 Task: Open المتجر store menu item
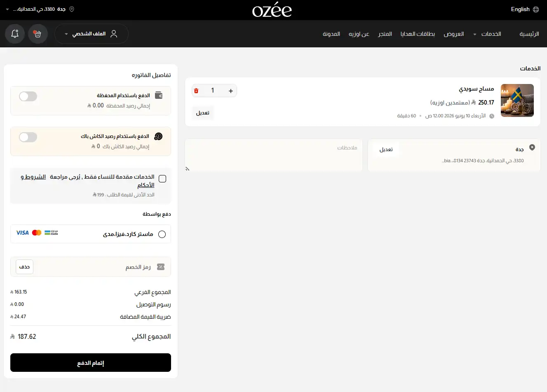click(x=385, y=34)
